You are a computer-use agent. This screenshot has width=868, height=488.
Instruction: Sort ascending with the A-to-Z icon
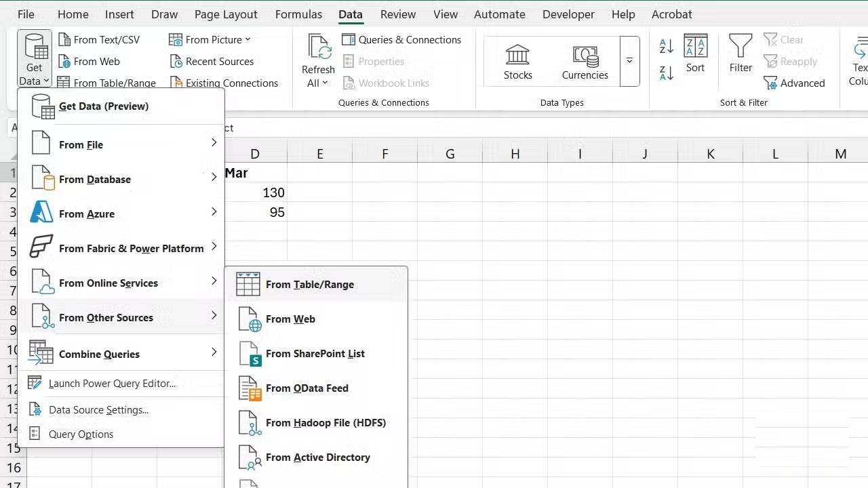pyautogui.click(x=667, y=46)
